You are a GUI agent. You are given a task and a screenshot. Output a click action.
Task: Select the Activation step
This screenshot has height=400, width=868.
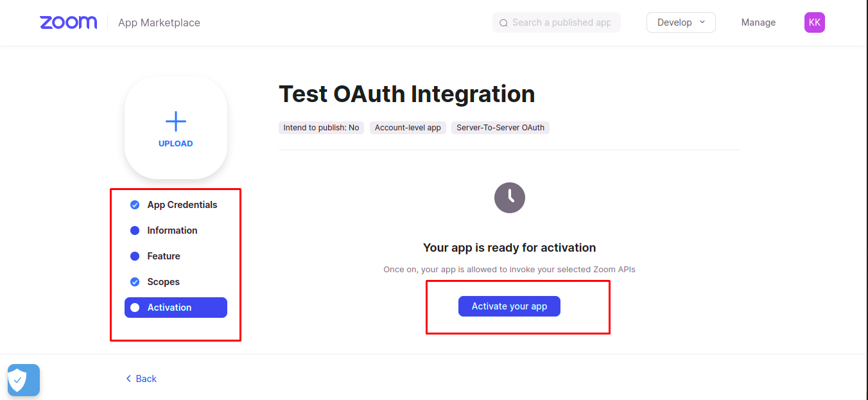[x=175, y=308]
